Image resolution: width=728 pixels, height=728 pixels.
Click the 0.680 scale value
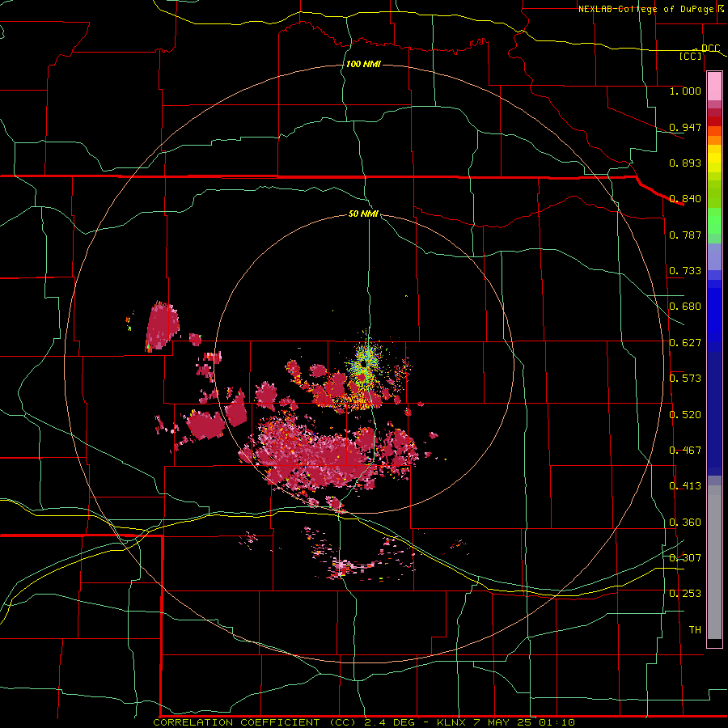click(x=685, y=306)
